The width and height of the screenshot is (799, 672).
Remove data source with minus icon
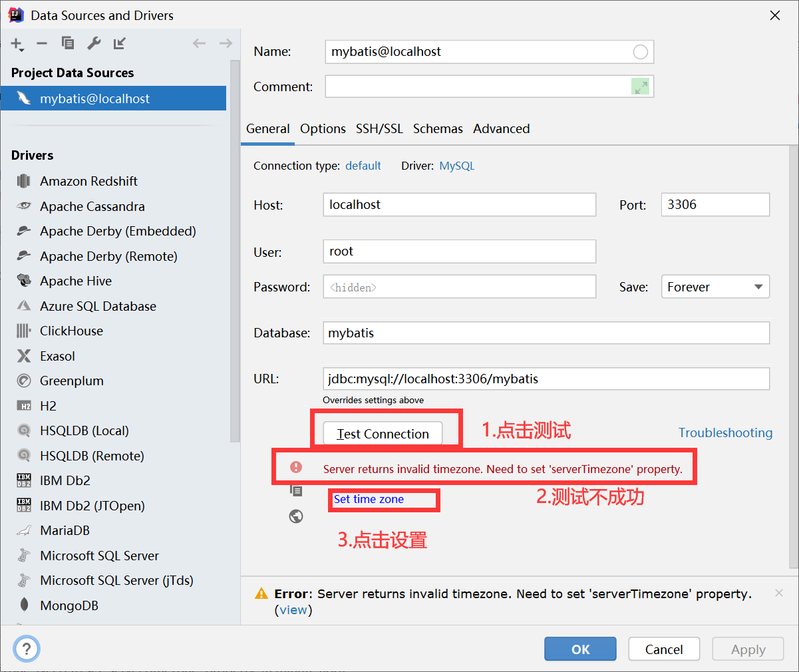[42, 43]
